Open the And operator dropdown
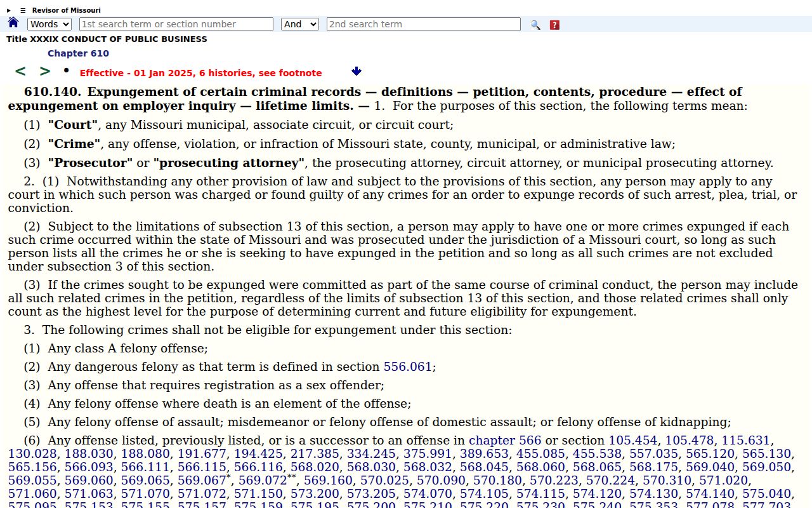 click(x=300, y=24)
